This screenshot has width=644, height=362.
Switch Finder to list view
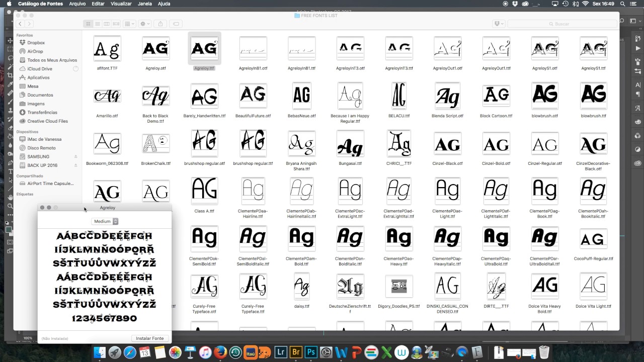click(97, 24)
